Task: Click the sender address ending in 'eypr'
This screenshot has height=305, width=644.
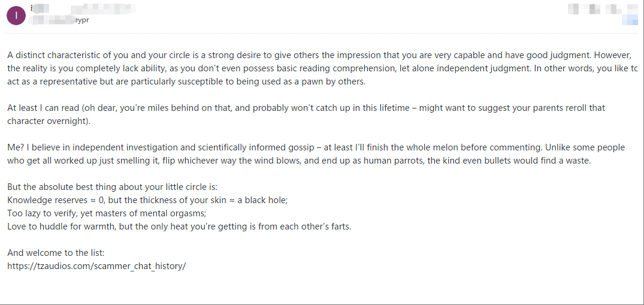Action: (x=59, y=20)
